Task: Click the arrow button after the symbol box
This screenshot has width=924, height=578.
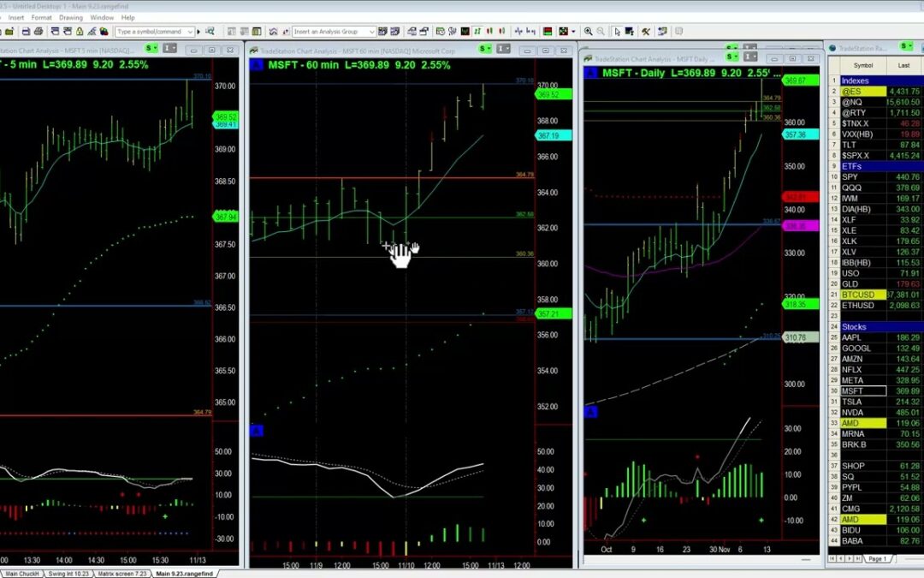Action: point(198,32)
